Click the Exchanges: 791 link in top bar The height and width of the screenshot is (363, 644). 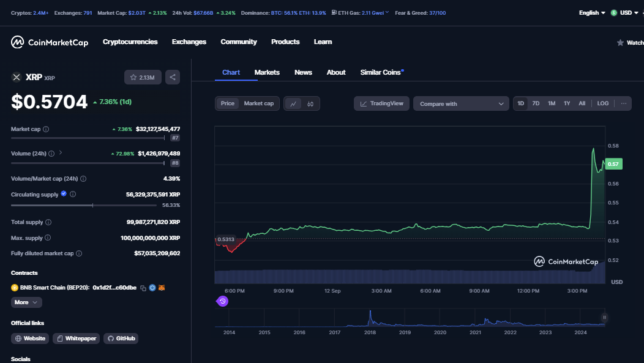pos(73,13)
